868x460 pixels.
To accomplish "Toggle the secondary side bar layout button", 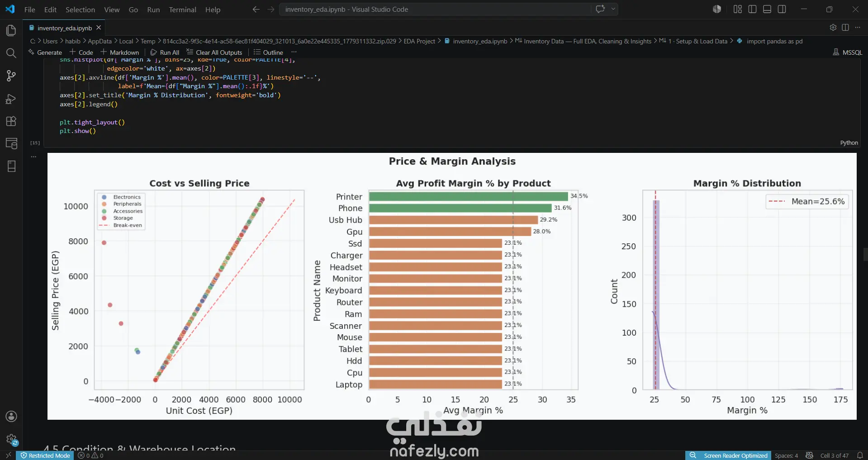I will click(x=782, y=9).
